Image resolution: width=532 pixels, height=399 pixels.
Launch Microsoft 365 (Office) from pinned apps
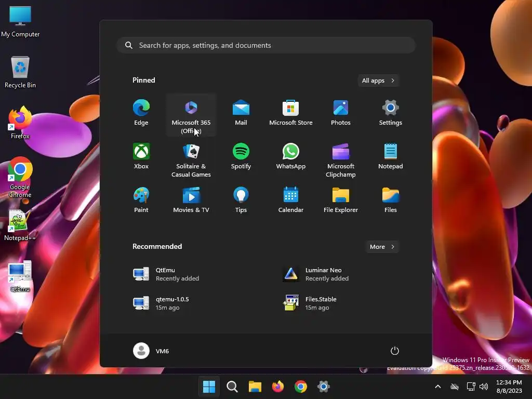pyautogui.click(x=191, y=115)
